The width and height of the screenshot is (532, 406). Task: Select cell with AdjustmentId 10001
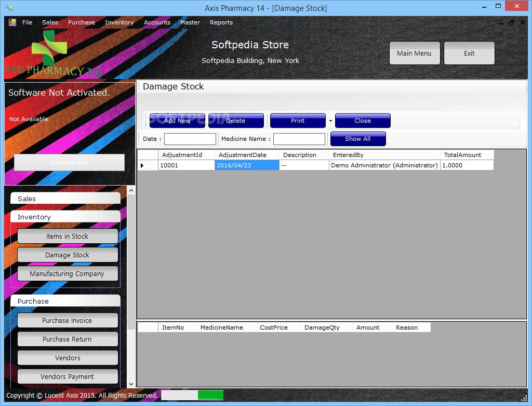[187, 165]
